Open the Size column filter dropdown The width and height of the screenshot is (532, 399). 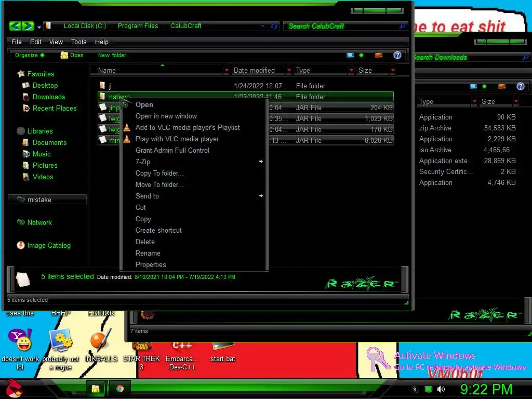(x=393, y=70)
